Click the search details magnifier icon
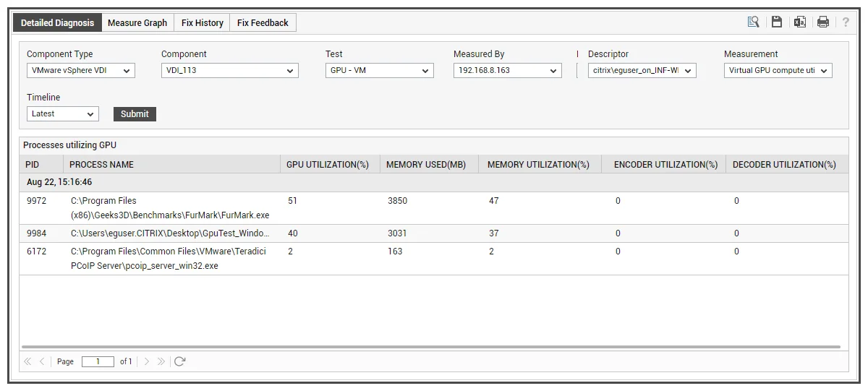The width and height of the screenshot is (868, 391). click(754, 22)
